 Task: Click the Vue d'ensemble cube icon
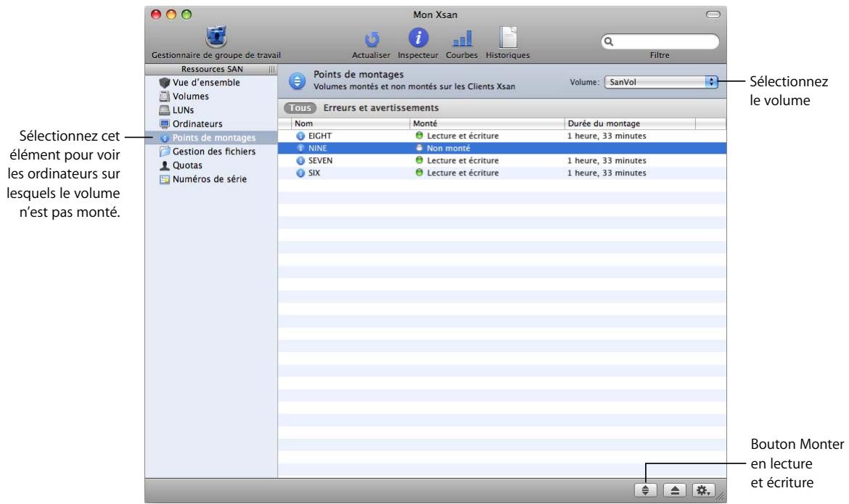165,82
